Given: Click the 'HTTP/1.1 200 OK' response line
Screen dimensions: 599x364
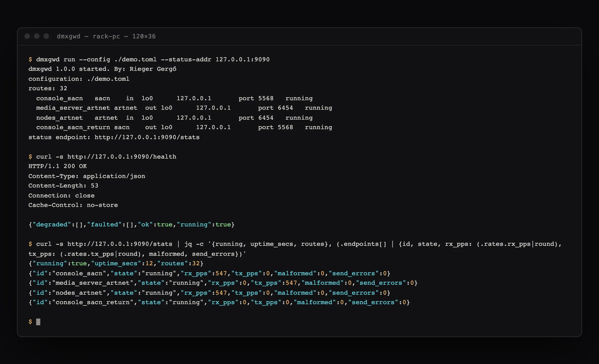Looking at the screenshot, I should pyautogui.click(x=58, y=166).
